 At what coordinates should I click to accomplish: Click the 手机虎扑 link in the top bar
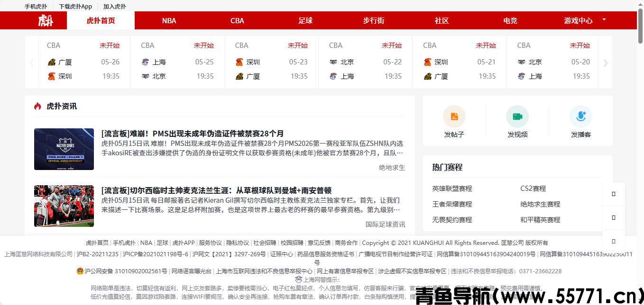click(x=36, y=7)
